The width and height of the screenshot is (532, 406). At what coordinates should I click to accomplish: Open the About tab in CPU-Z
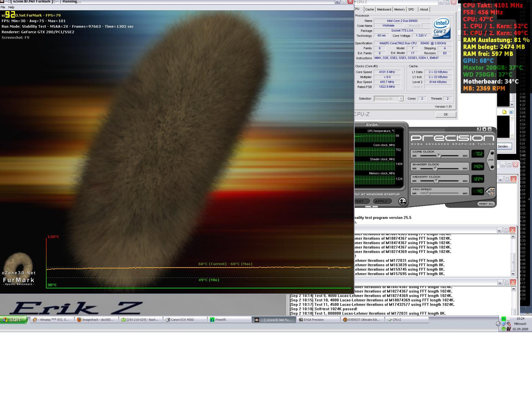tap(424, 9)
